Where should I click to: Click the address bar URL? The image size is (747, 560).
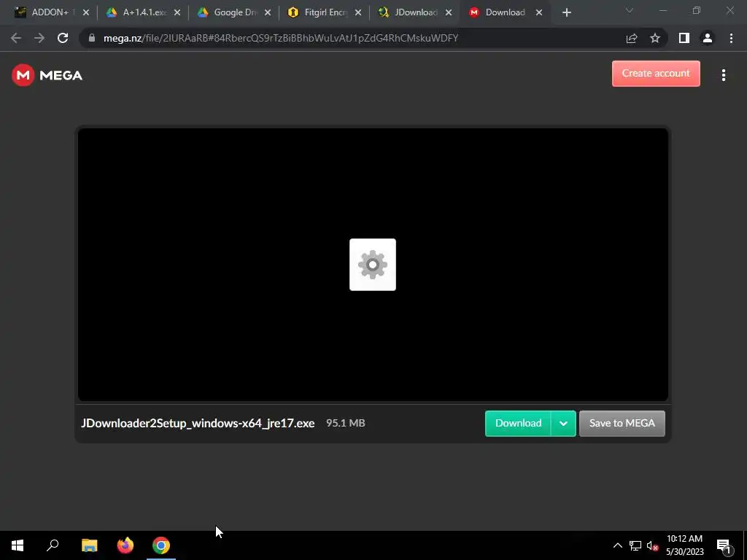tap(281, 38)
